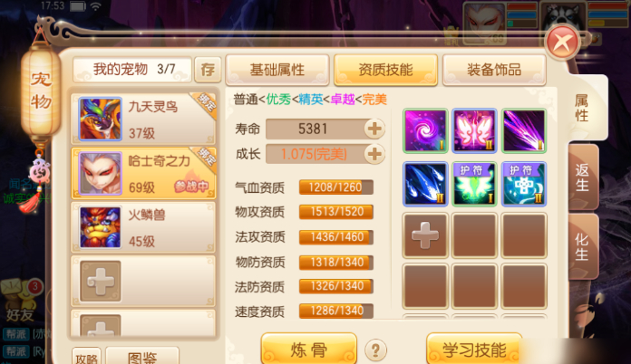This screenshot has height=364, width=631.
Task: Select the 九天灵鸟 pet entry
Action: (x=143, y=119)
